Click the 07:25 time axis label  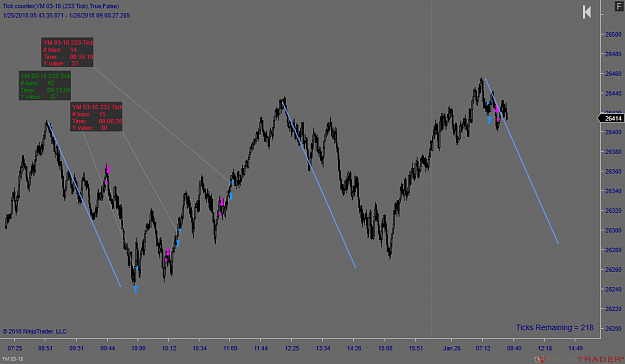[15, 348]
